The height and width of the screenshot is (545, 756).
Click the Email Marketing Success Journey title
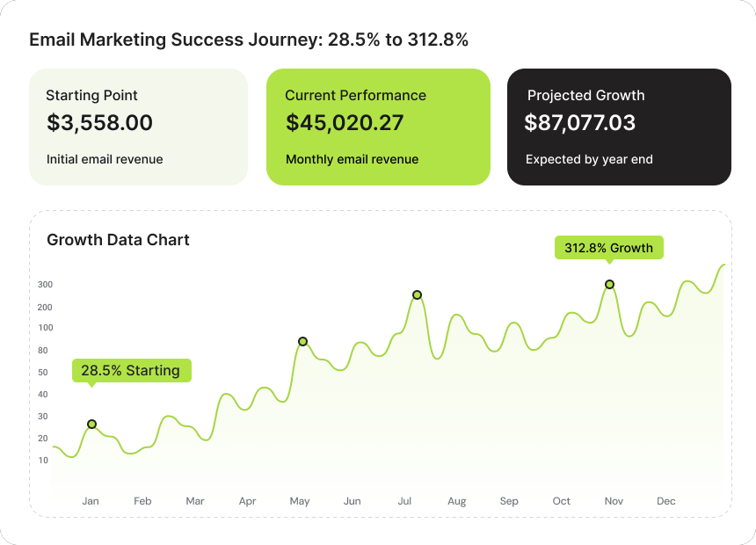[x=248, y=40]
